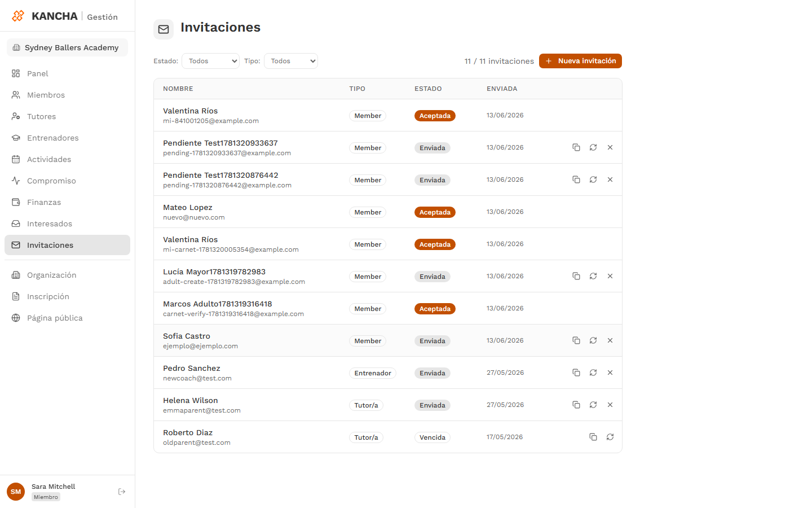Open Página pública
The width and height of the screenshot is (812, 508).
click(67, 318)
